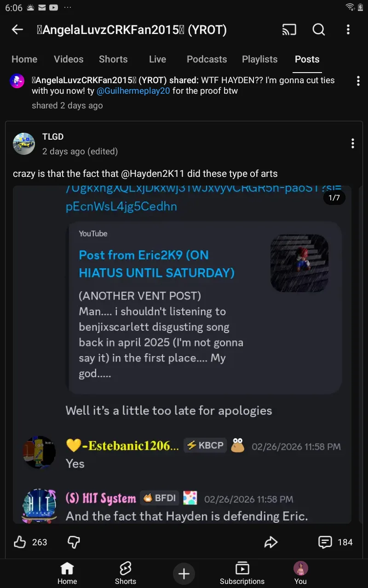Switch to the Playlists tab
This screenshot has height=588, width=368.
(x=260, y=59)
